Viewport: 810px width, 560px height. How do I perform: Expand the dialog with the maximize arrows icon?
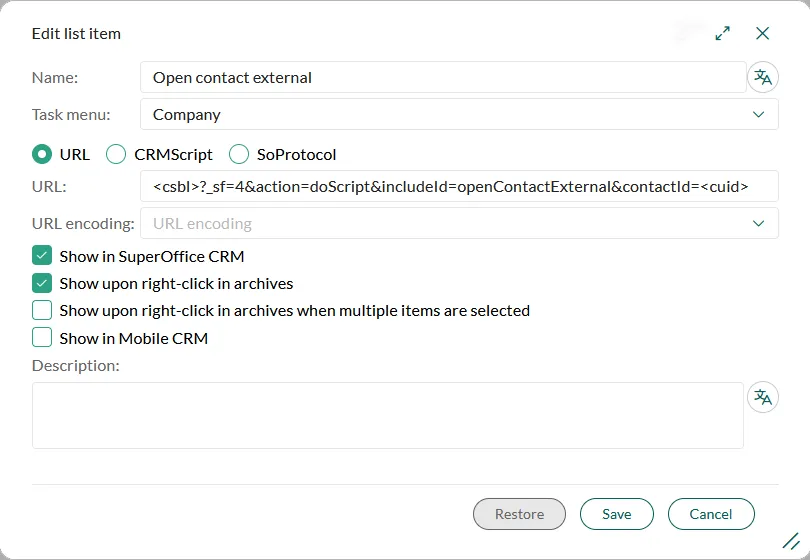pos(723,34)
